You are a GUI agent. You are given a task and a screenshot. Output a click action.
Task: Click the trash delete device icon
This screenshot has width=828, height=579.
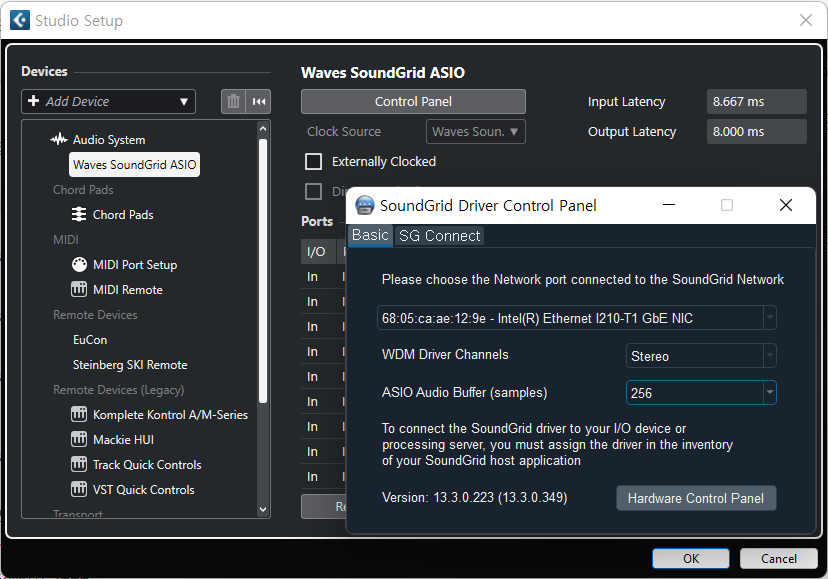(x=233, y=101)
